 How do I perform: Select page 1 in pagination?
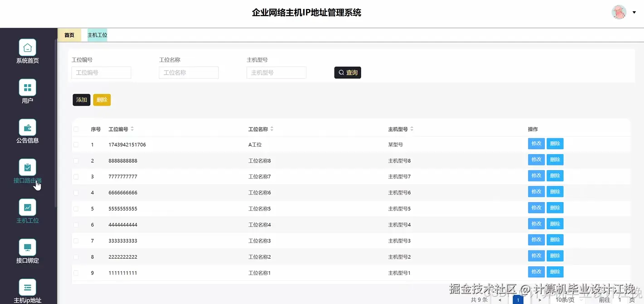(x=518, y=300)
